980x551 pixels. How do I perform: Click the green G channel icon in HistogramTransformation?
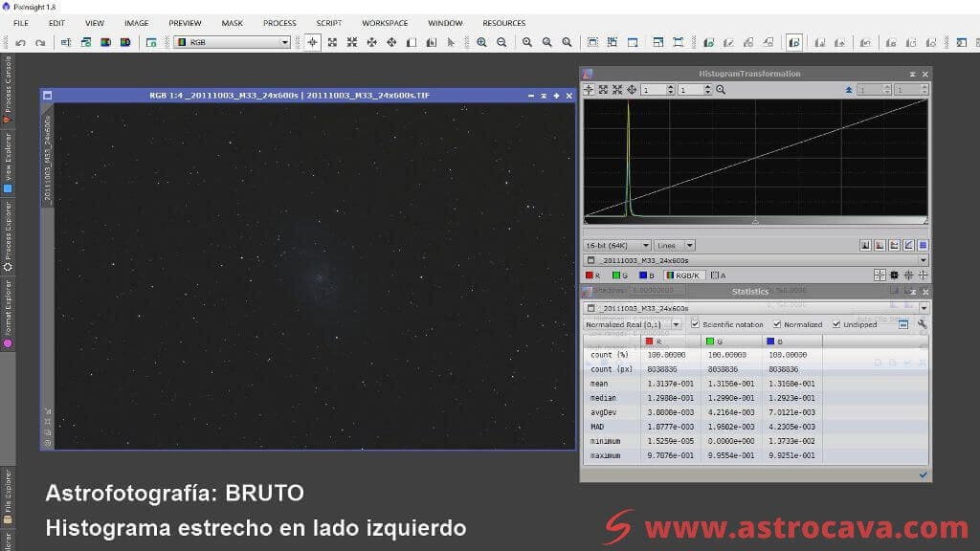pyautogui.click(x=616, y=275)
